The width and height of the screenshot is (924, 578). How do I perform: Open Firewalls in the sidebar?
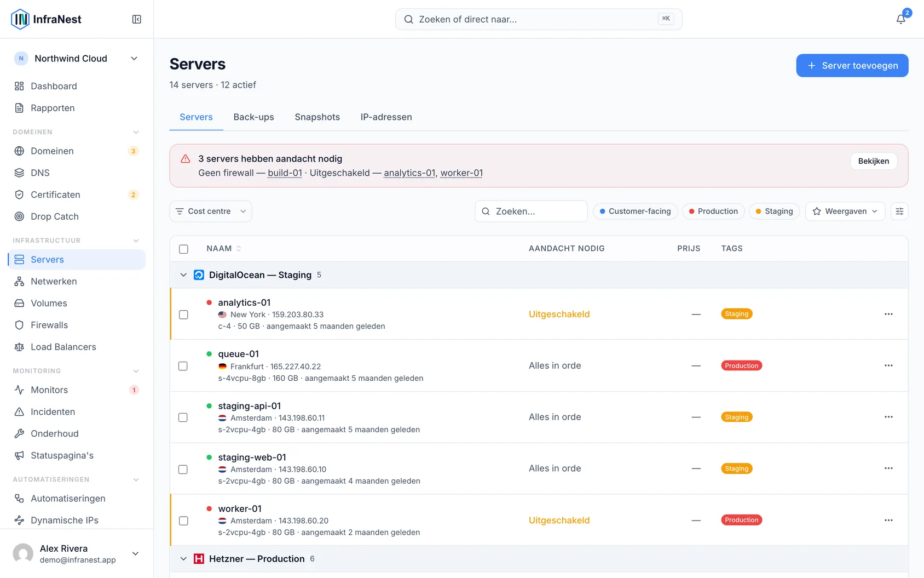tap(77, 325)
